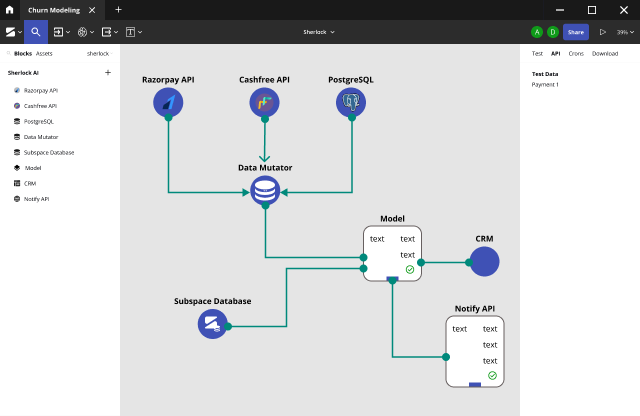Screen dimensions: 640x416
Task: Open the API tab
Action: (556, 53)
